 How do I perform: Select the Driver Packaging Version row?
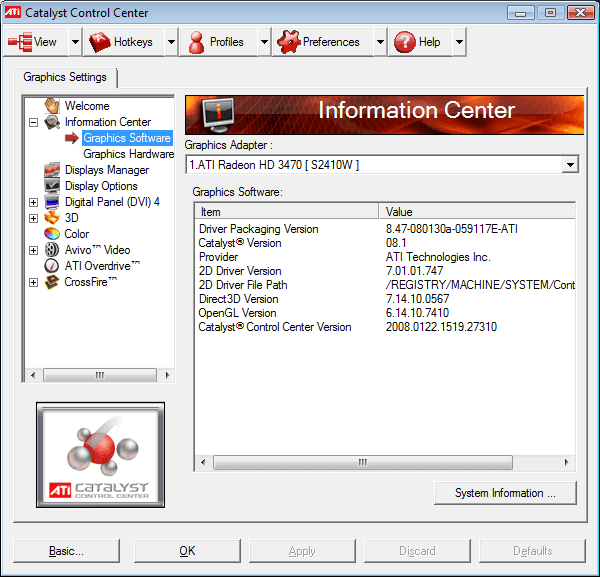(385, 229)
